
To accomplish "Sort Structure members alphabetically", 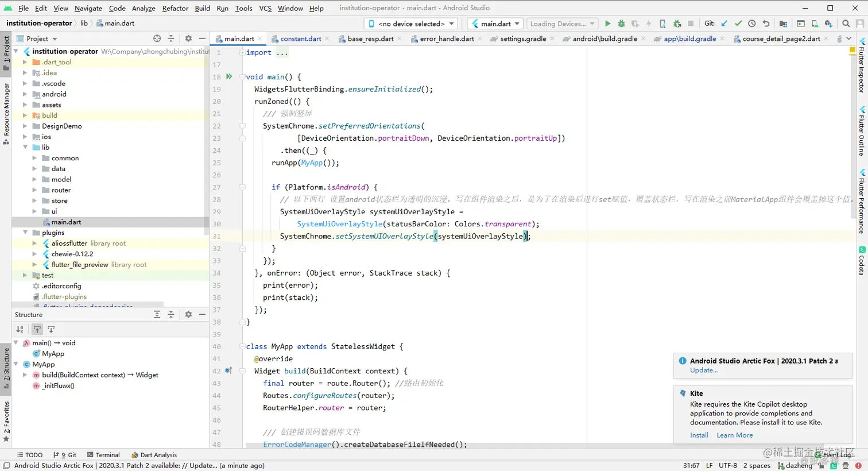I will click(x=20, y=329).
